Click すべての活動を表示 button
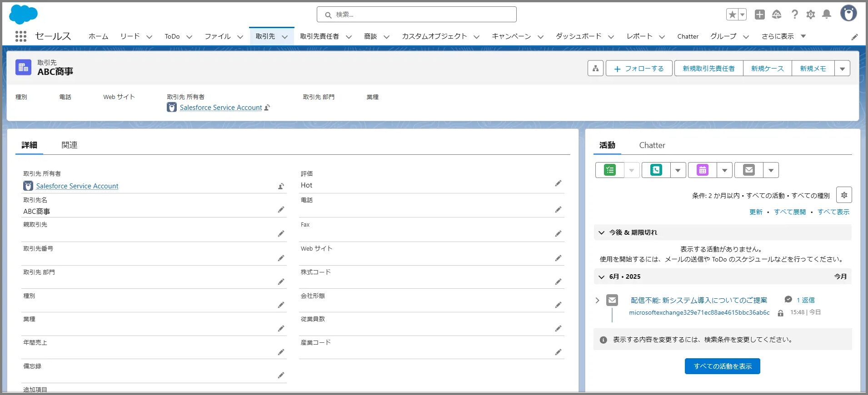The image size is (868, 395). pos(723,366)
